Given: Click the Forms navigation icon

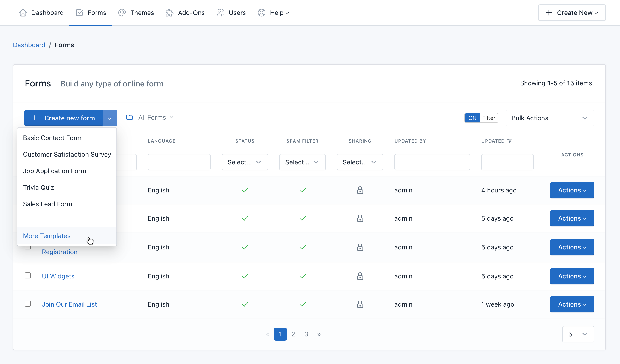Looking at the screenshot, I should tap(79, 13).
